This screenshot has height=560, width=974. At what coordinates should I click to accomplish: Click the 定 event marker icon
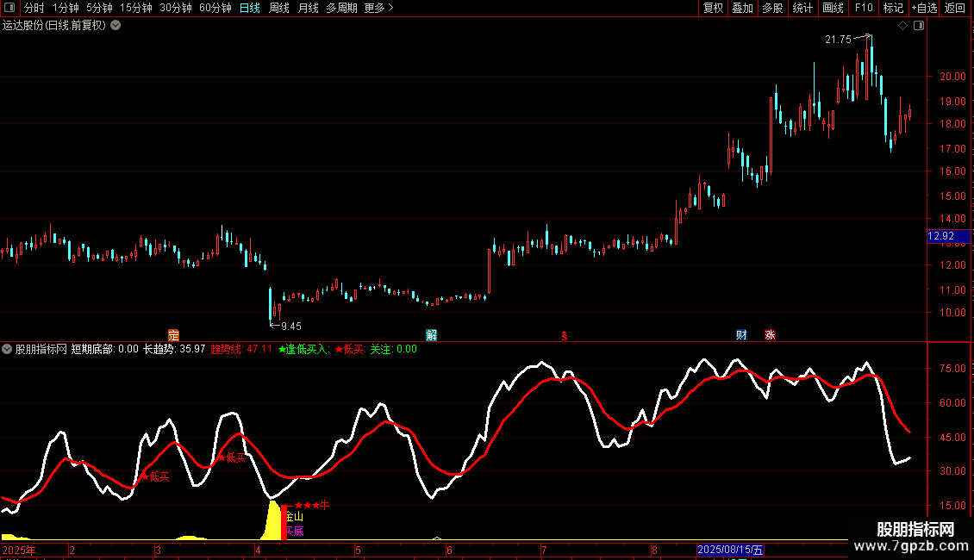pyautogui.click(x=173, y=335)
